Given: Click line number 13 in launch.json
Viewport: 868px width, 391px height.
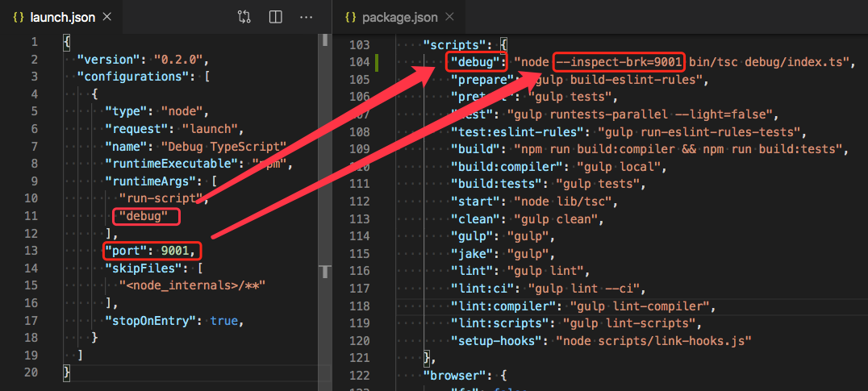Looking at the screenshot, I should click(33, 252).
